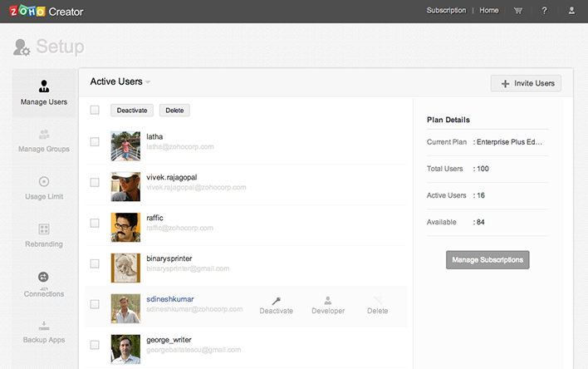This screenshot has height=369, width=588.
Task: Select the Manage Users tab
Action: (x=44, y=93)
